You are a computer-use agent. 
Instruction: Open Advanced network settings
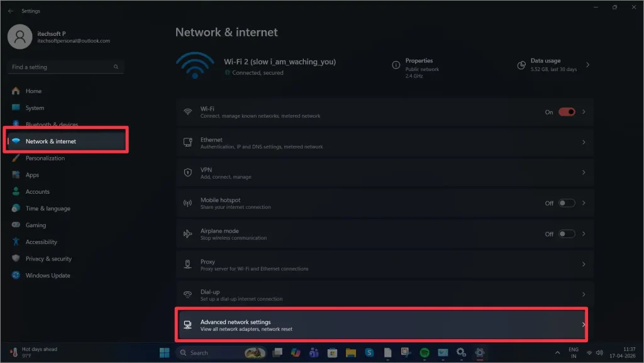(x=381, y=325)
